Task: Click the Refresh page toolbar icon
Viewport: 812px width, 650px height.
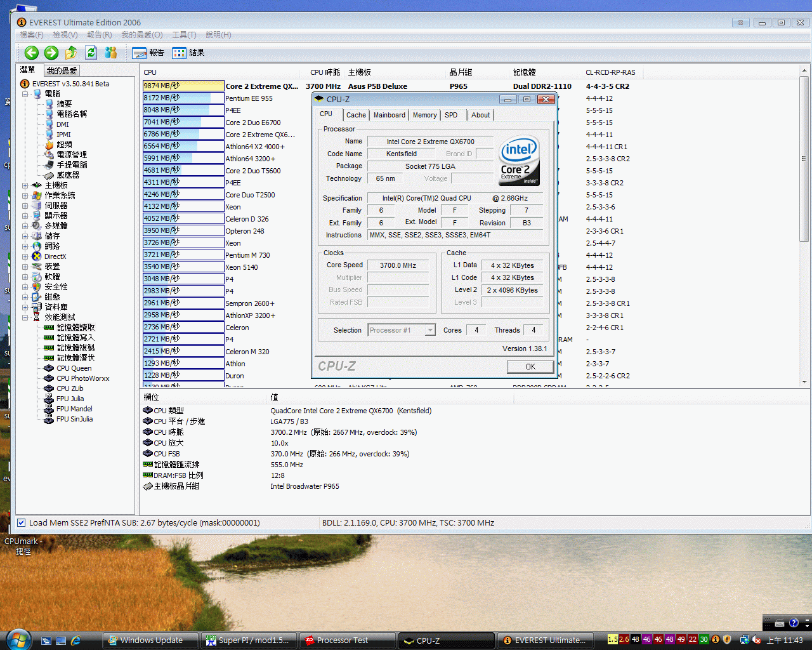Action: pyautogui.click(x=91, y=53)
